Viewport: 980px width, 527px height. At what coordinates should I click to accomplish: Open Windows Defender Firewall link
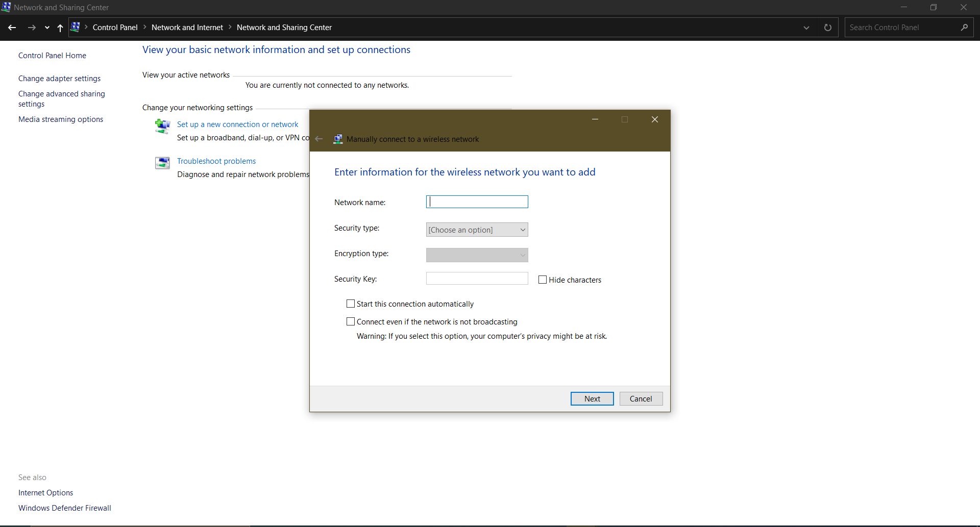65,508
